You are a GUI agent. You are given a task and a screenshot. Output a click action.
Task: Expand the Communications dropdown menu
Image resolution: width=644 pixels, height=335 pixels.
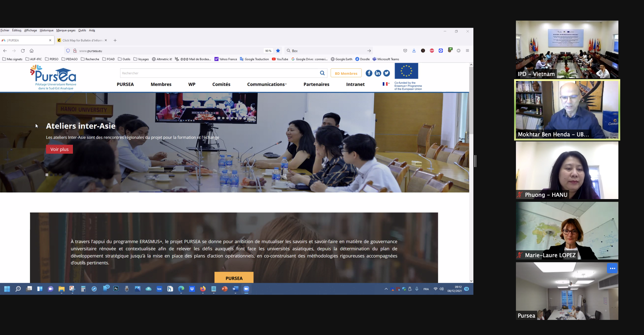pyautogui.click(x=266, y=84)
